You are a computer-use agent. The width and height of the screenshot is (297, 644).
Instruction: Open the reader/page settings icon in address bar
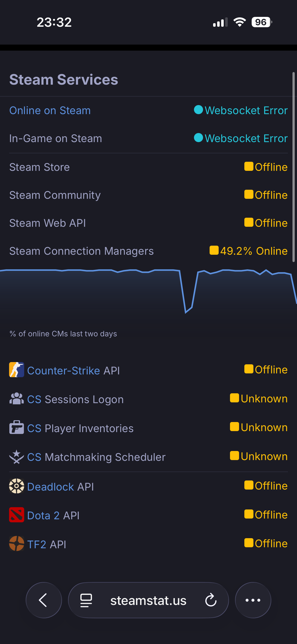pyautogui.click(x=86, y=600)
